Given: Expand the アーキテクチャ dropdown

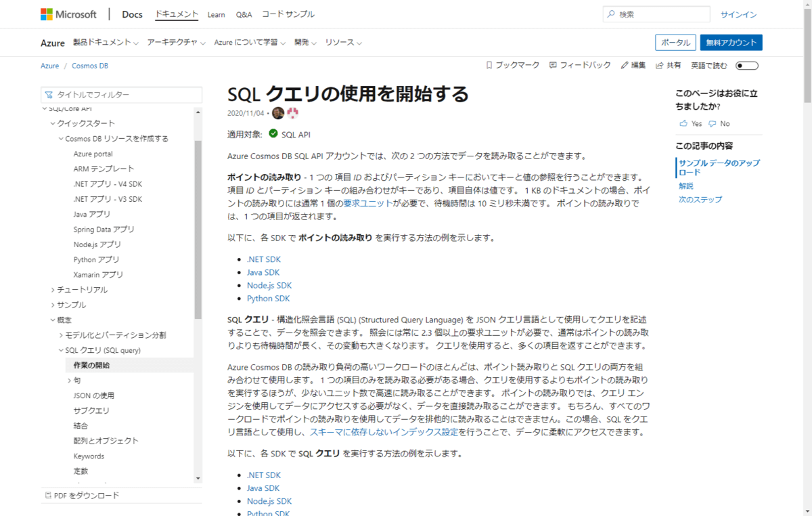Looking at the screenshot, I should click(176, 43).
